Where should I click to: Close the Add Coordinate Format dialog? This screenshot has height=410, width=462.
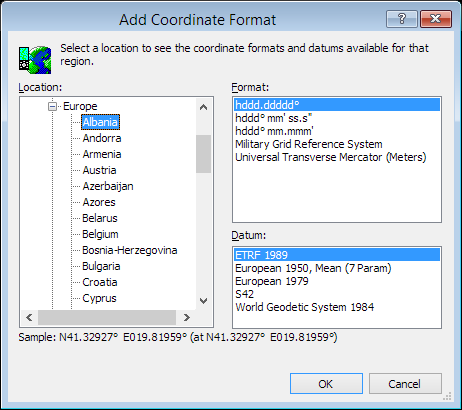tap(436, 19)
